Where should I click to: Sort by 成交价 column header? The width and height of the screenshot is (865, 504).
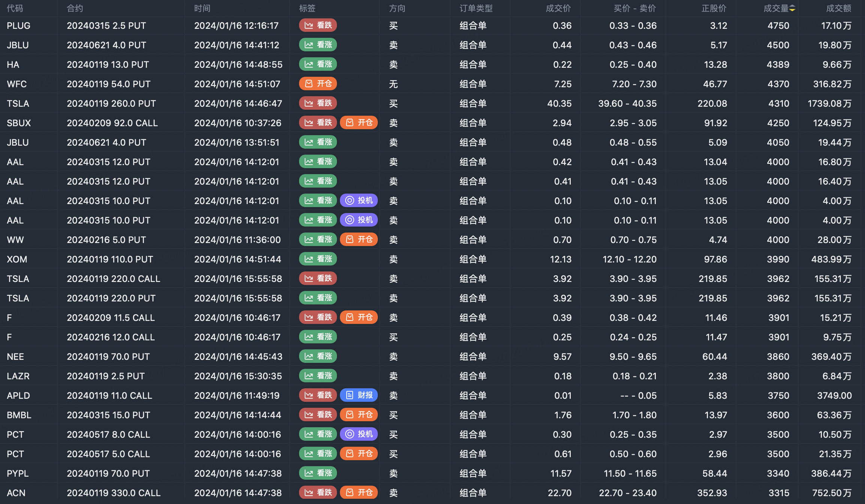558,9
